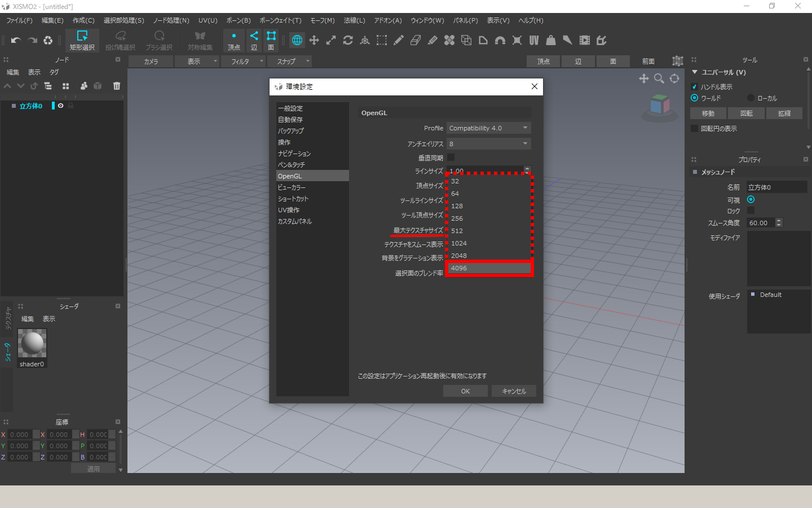
Task: Enable 辺 edge selection mode
Action: (254, 41)
